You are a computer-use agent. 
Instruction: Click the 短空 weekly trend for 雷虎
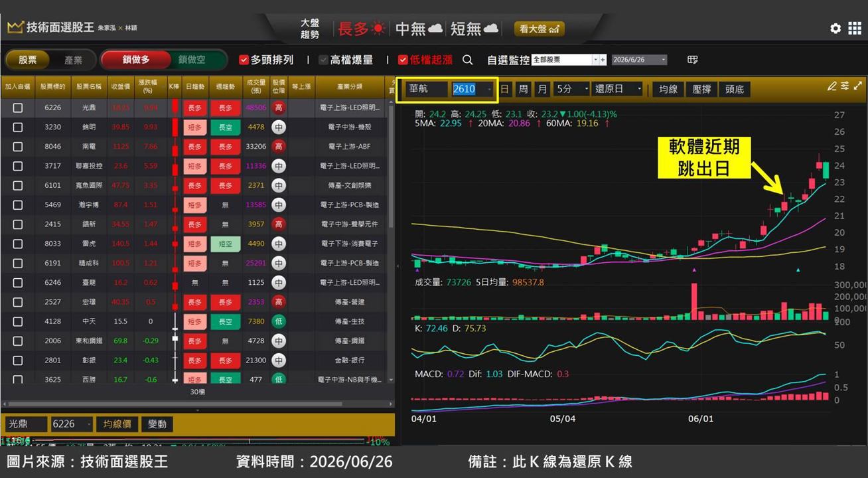[x=226, y=244]
